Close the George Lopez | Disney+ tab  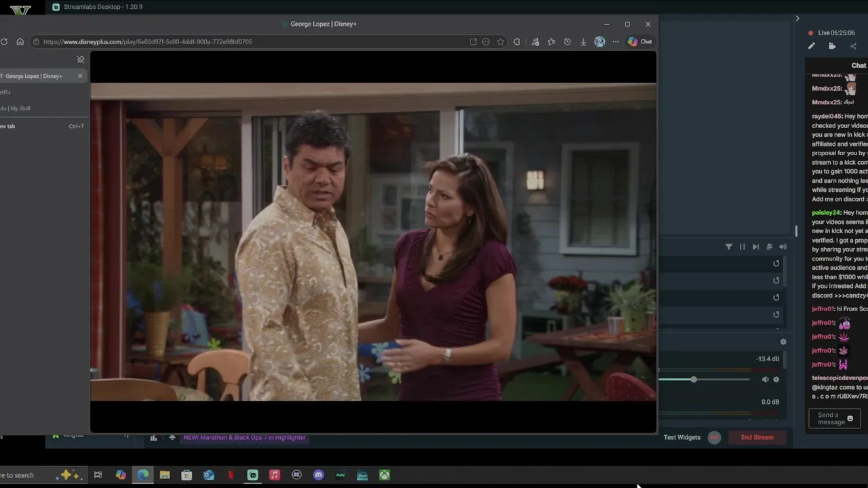click(x=80, y=76)
